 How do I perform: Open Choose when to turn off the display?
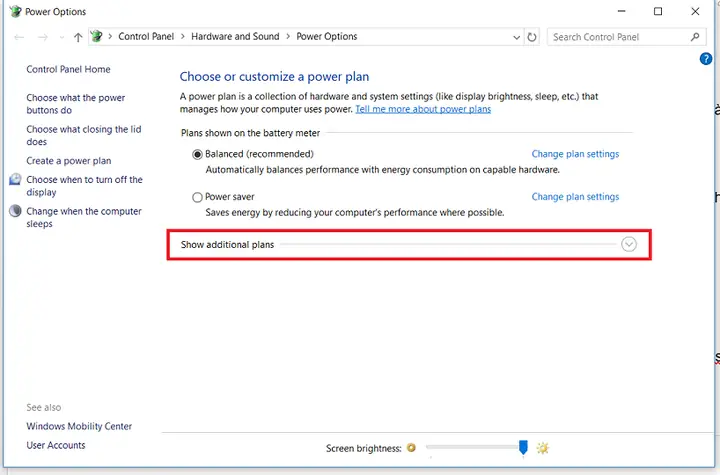84,186
